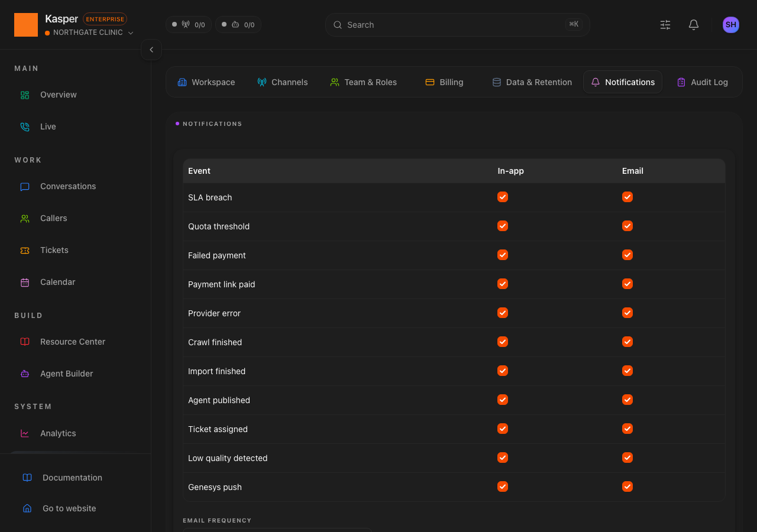Click the search magnifier icon
Screen dimensions: 757x532
point(338,25)
